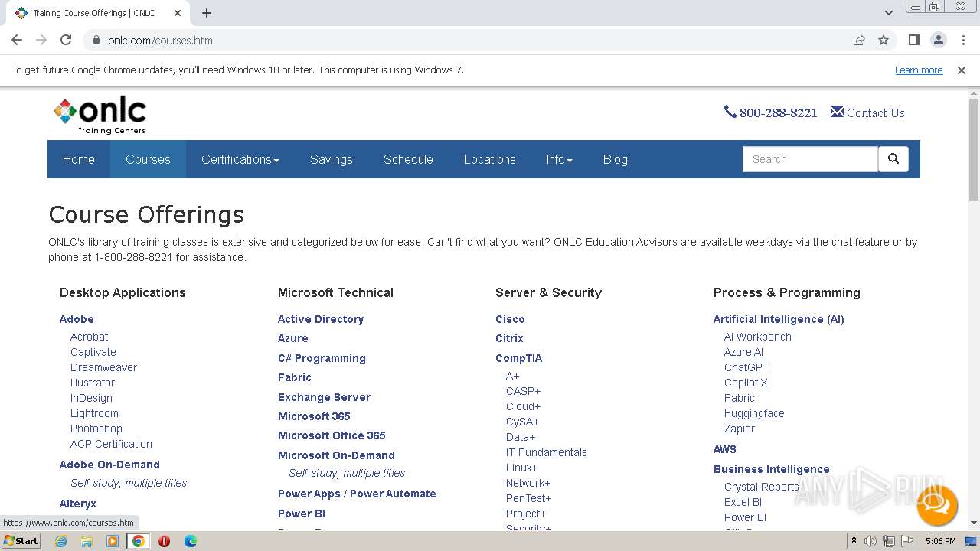Click the ONLC Training Centers logo

click(100, 116)
